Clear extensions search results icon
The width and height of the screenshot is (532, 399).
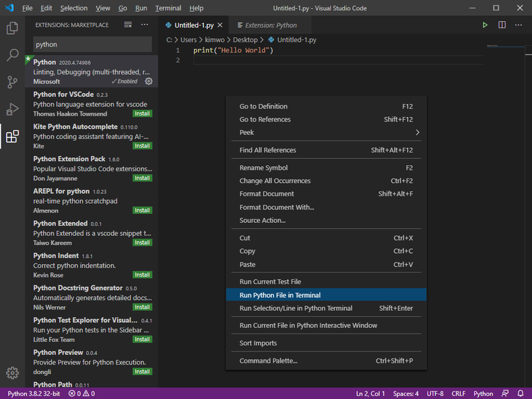click(x=128, y=25)
